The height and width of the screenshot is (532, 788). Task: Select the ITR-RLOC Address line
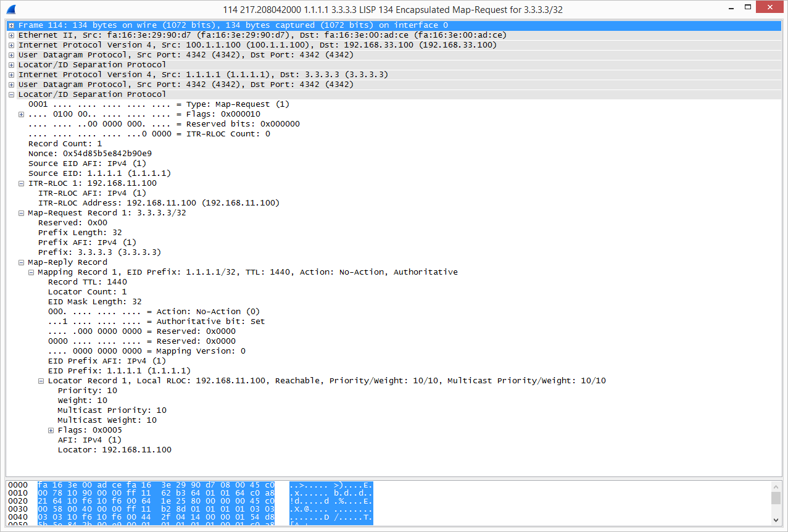159,203
